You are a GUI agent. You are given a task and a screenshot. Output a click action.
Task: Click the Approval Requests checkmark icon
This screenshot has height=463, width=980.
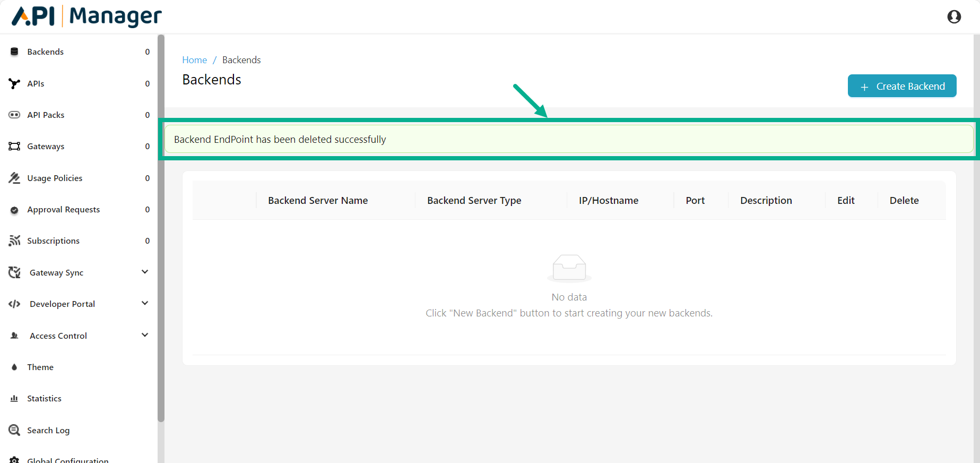[x=14, y=210]
